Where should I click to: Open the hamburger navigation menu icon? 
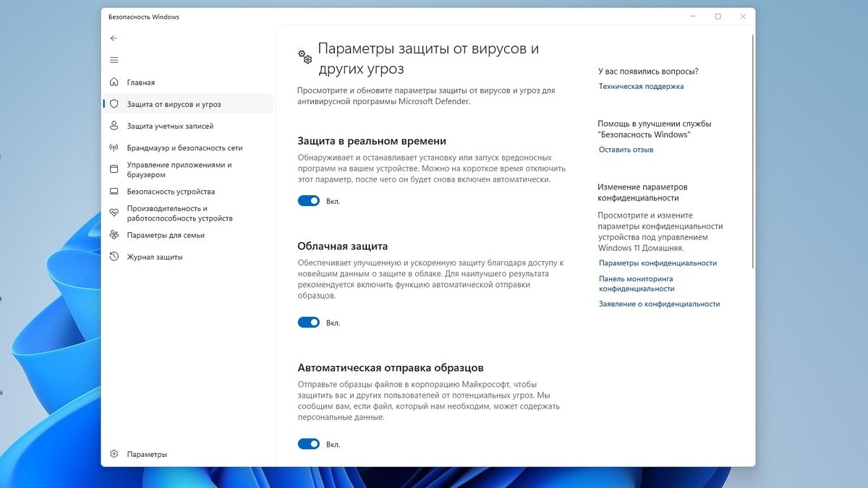tap(114, 60)
